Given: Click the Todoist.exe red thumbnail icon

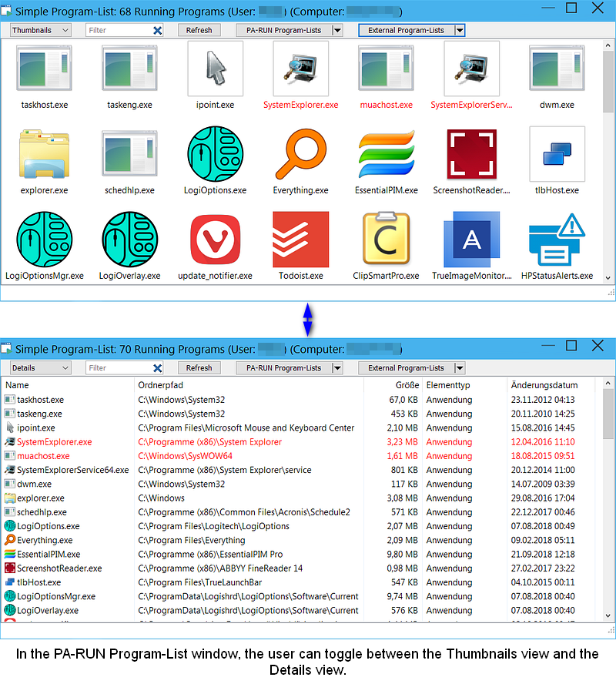Looking at the screenshot, I should click(x=300, y=239).
